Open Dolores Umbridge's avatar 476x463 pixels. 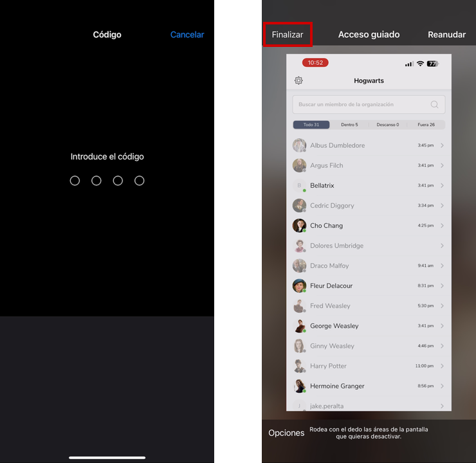[299, 246]
